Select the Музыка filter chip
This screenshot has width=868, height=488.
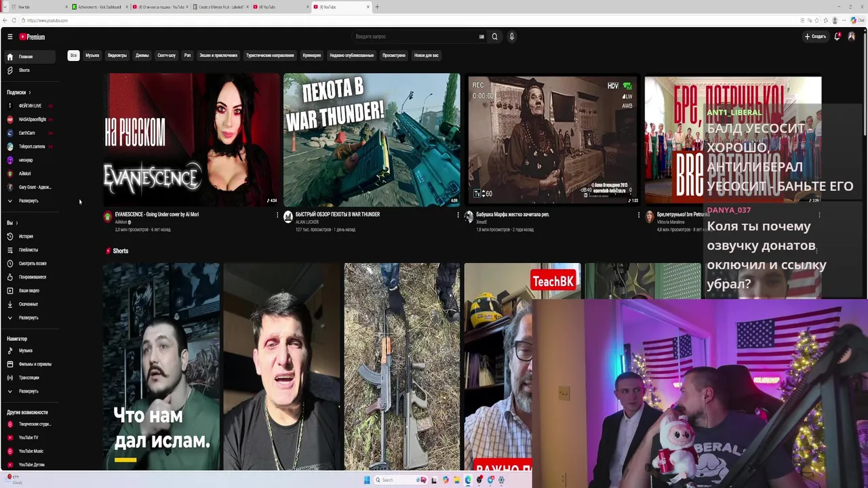click(92, 56)
